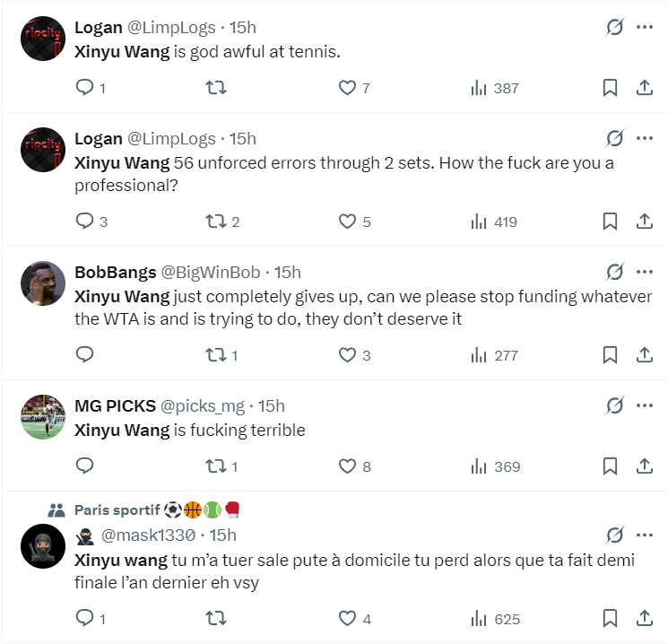The height and width of the screenshot is (644, 668).
Task: Reply to mask1330's tweet
Action: (85, 618)
